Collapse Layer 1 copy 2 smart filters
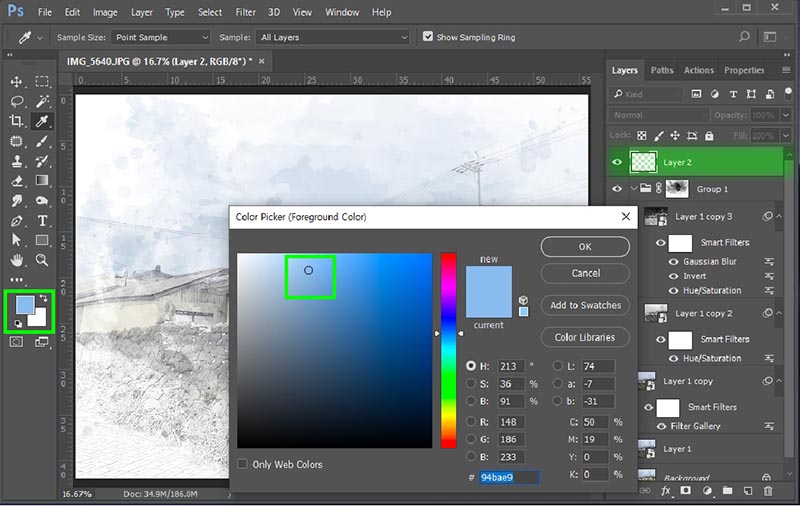Screen dimensions: 800x506 [x=779, y=313]
